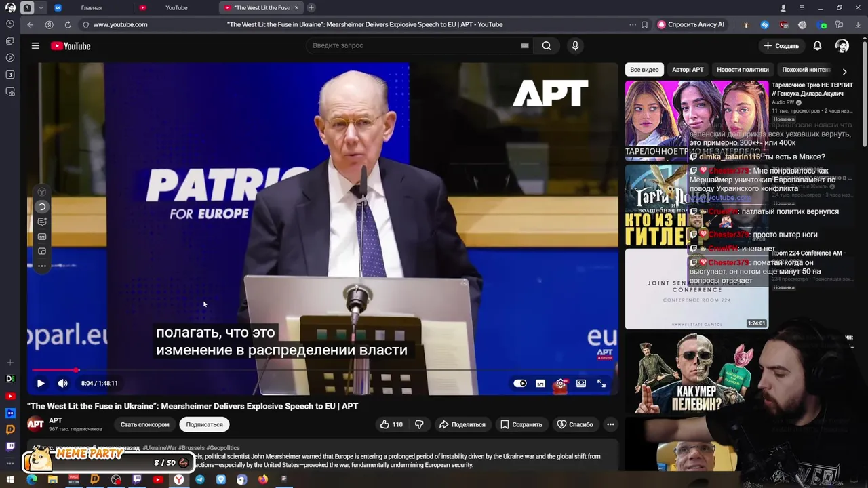Click Подписаться to subscribe
The height and width of the screenshot is (488, 868).
(204, 424)
